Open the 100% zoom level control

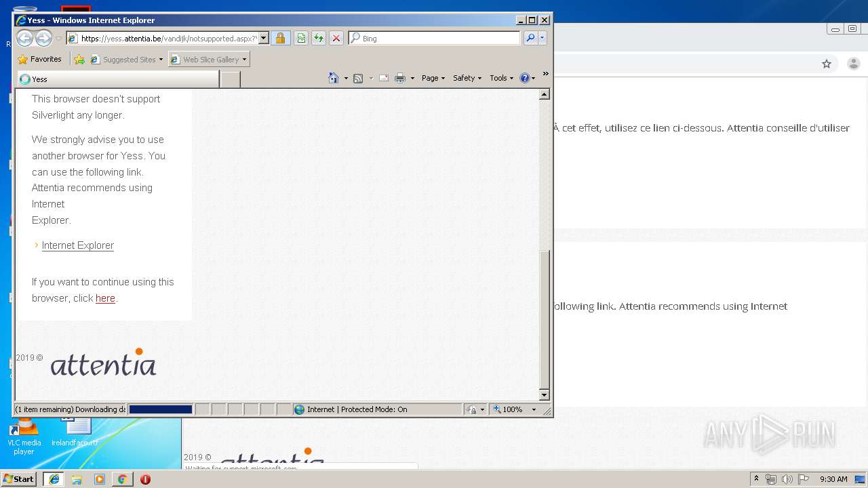coord(515,409)
